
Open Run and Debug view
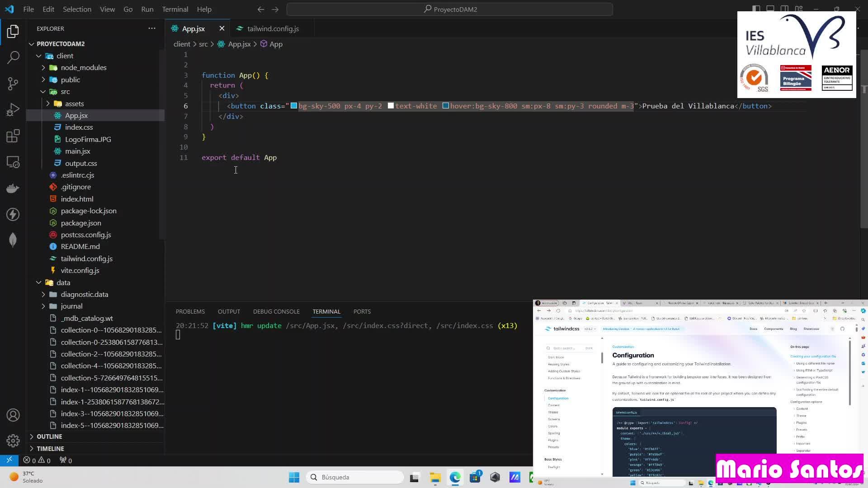point(13,110)
